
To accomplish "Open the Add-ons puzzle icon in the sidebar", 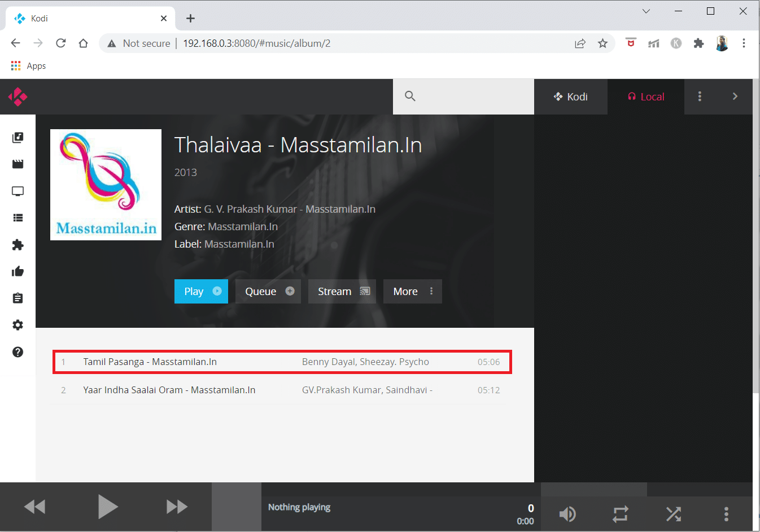I will click(x=18, y=245).
